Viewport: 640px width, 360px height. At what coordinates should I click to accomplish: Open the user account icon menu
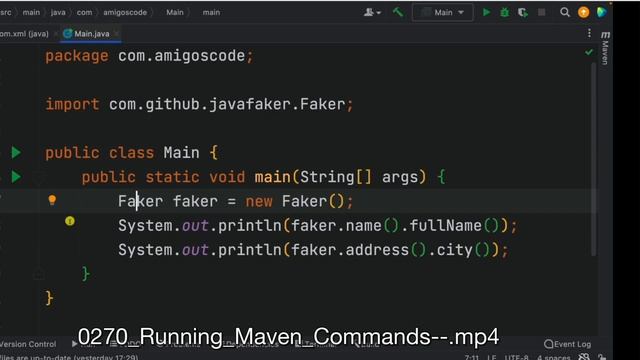coord(372,12)
